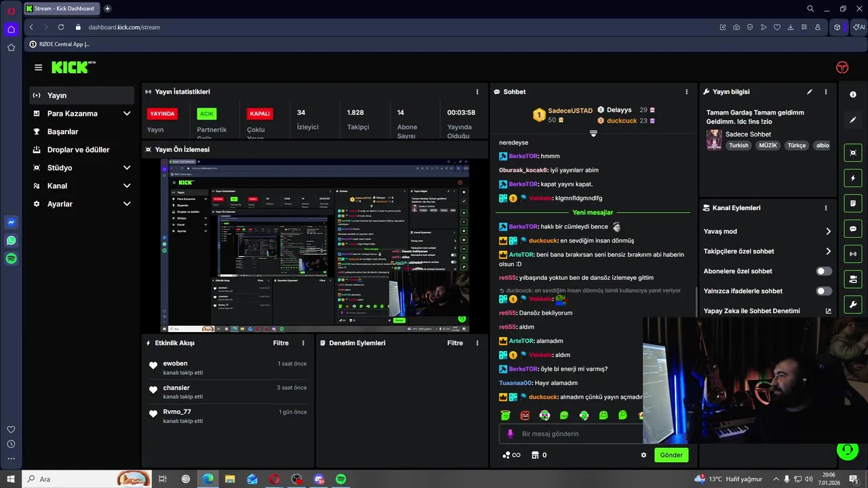The width and height of the screenshot is (868, 488).
Task: Click the Windows Start button
Action: click(11, 479)
